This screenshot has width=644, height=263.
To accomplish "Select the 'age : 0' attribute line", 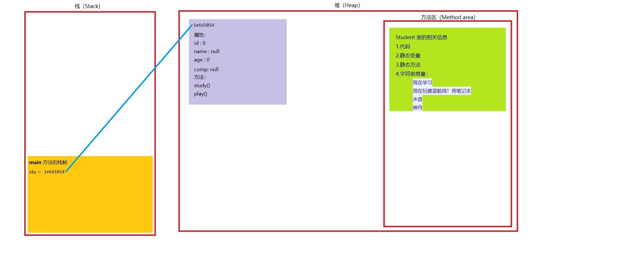I will [202, 60].
